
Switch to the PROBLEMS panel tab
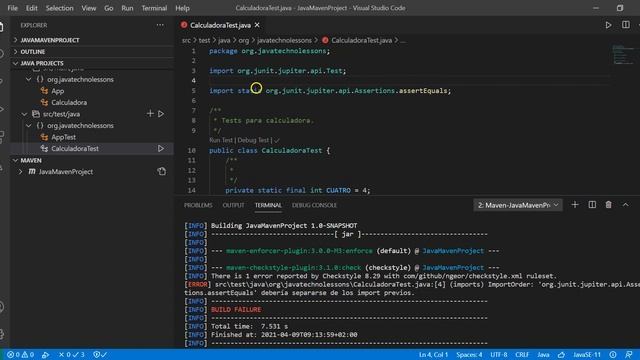click(x=198, y=205)
